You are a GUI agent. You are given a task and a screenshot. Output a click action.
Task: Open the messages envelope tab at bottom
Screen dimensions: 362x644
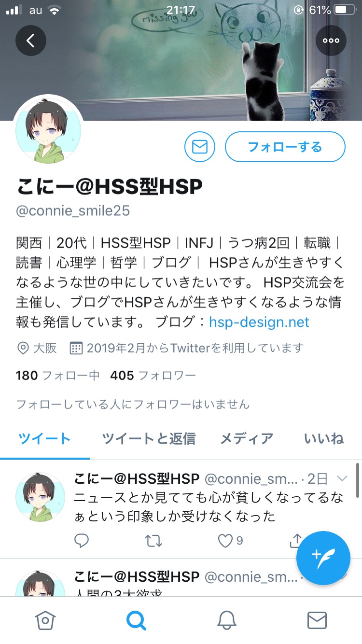(x=317, y=620)
